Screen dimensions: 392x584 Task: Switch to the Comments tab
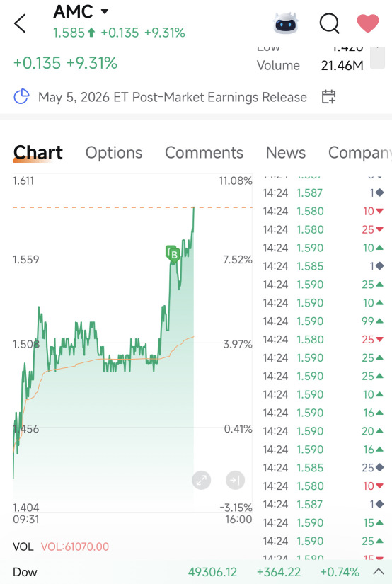click(x=204, y=153)
